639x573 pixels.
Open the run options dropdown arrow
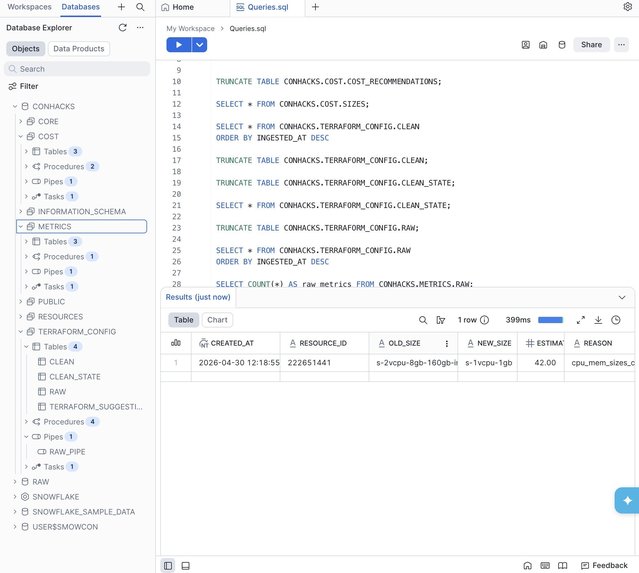pyautogui.click(x=199, y=45)
